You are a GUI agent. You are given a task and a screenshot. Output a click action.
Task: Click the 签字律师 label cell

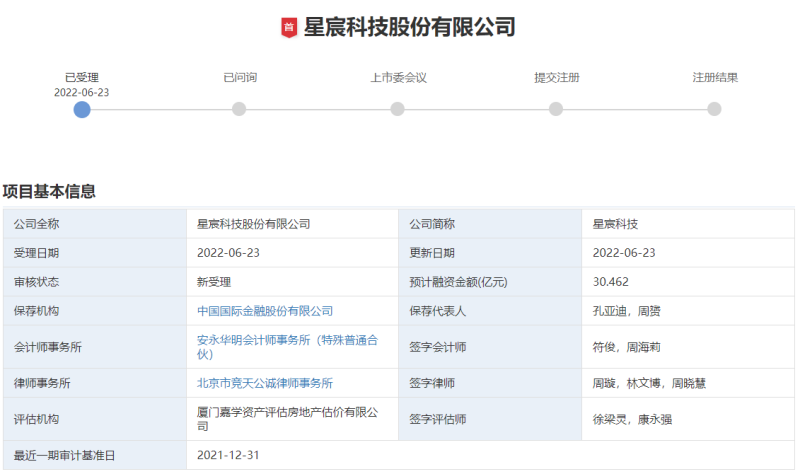[490, 383]
